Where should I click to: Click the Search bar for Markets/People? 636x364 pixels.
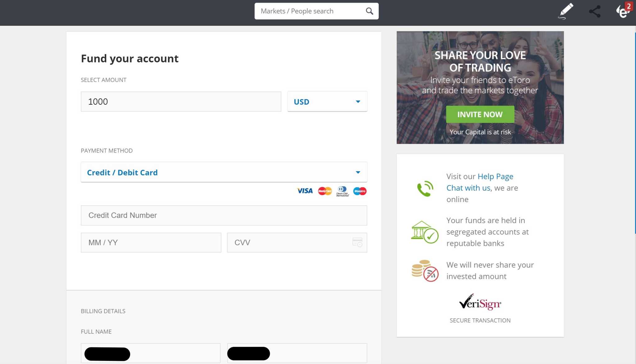pyautogui.click(x=316, y=11)
